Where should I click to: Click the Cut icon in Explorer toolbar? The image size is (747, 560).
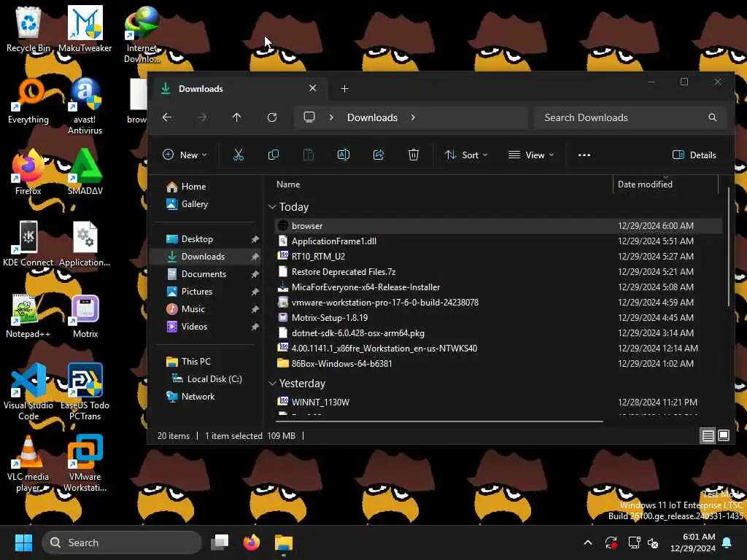click(239, 155)
